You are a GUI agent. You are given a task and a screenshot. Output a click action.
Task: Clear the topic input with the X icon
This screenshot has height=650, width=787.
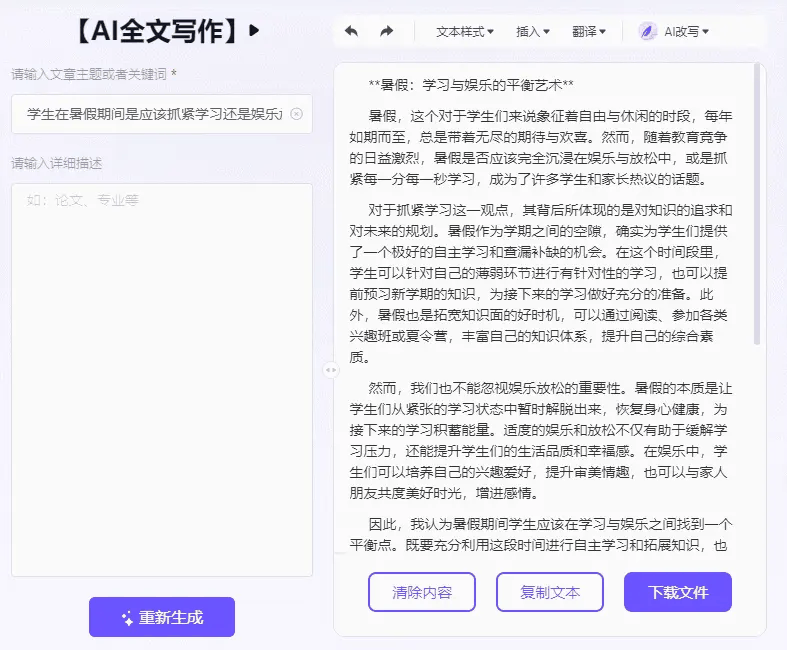(297, 114)
